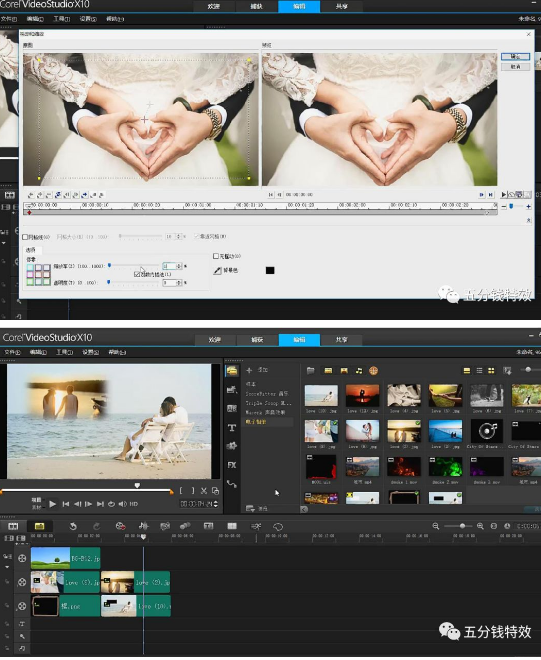Open the Browse dropdown at library bottom
541x660 pixels.
(257, 509)
